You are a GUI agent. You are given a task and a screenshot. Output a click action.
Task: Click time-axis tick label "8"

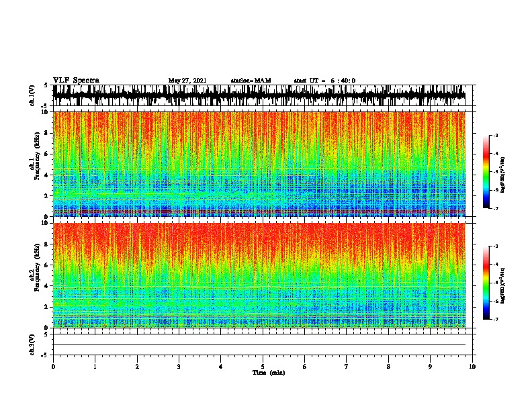388,367
